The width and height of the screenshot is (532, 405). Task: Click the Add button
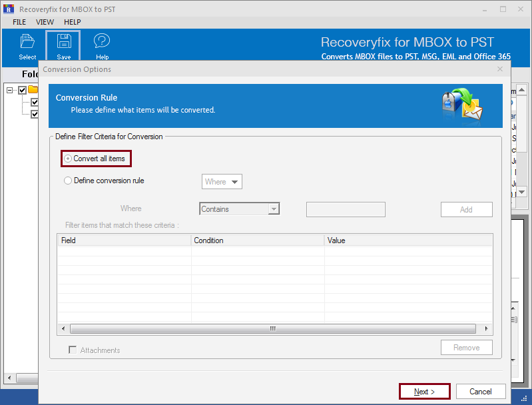pos(466,209)
